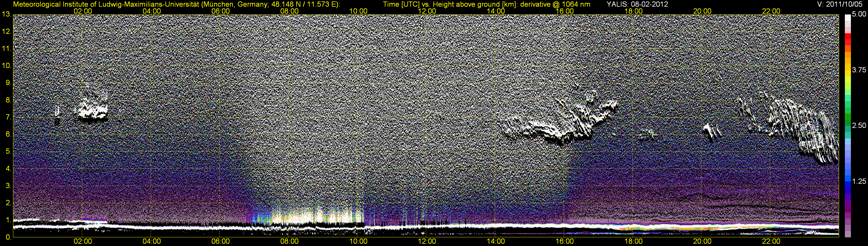The width and height of the screenshot is (868, 246).
Task: Click the 9 km height axis label
Action: coord(8,83)
